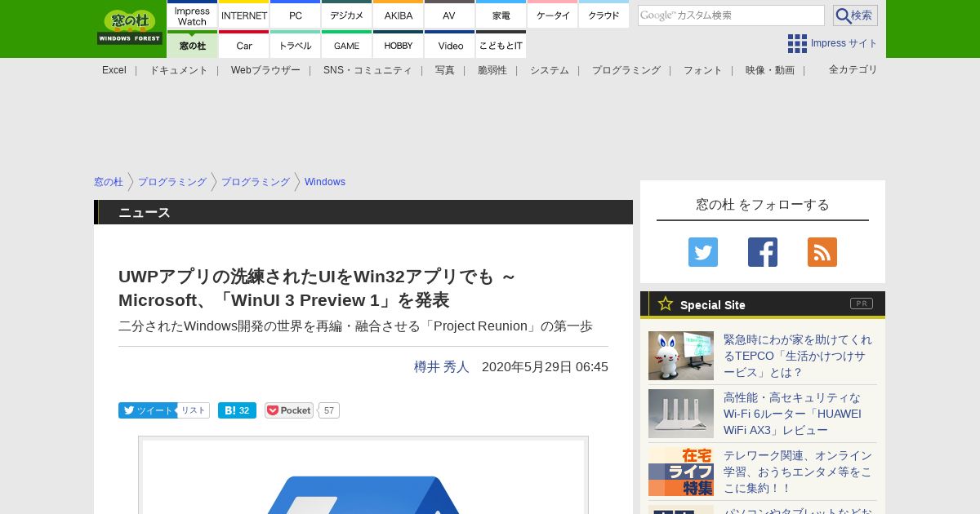Click the HUAWEI router thumbnail

pos(681,414)
